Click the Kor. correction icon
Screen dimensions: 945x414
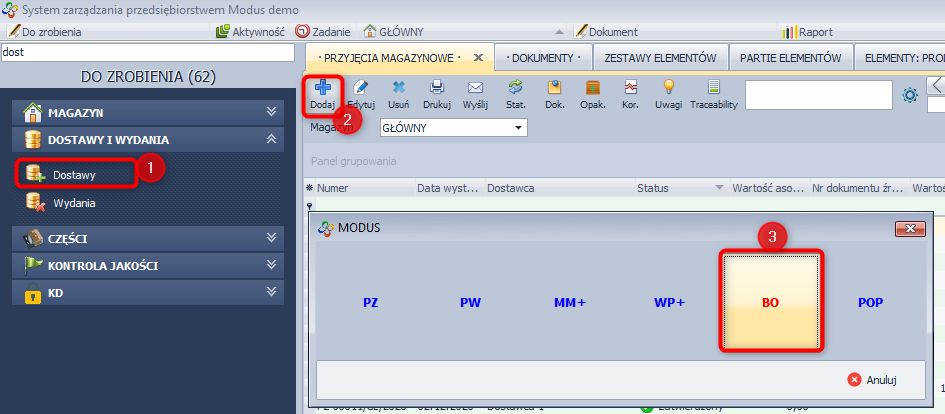tap(630, 88)
